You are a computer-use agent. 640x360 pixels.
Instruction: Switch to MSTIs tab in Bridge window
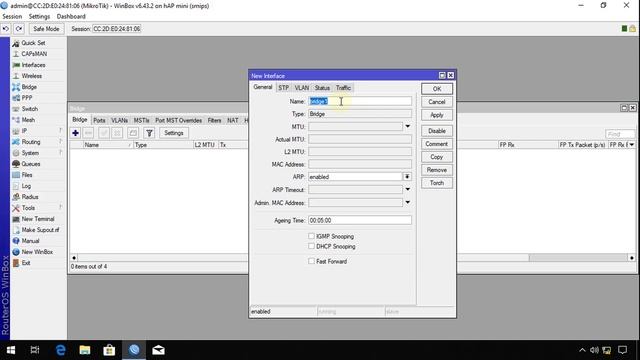coord(142,120)
